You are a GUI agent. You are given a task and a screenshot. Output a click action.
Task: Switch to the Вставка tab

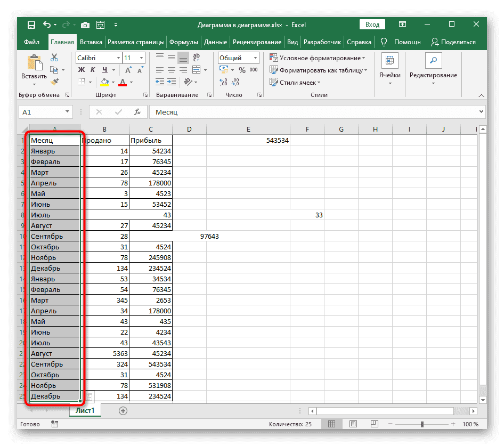pos(91,42)
